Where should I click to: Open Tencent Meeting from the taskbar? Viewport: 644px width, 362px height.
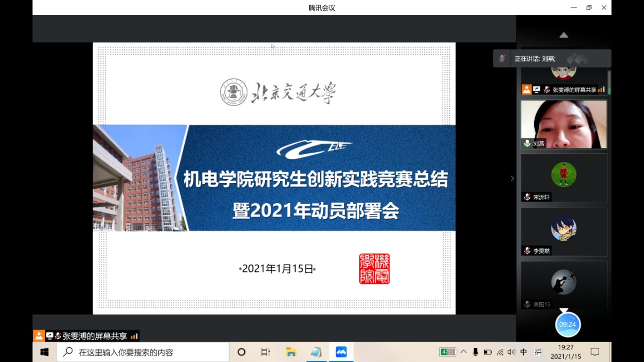pos(341,352)
